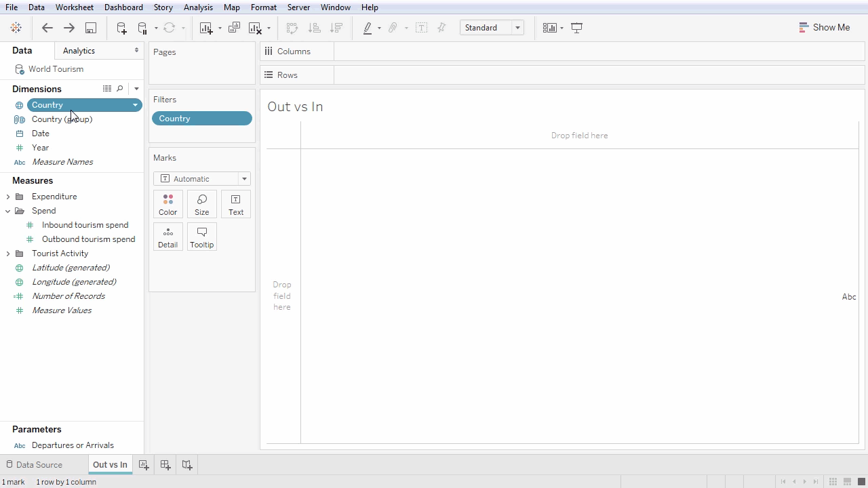The width and height of the screenshot is (868, 488).
Task: Open the New Worksheet icon dropdown arrow
Action: click(x=220, y=28)
